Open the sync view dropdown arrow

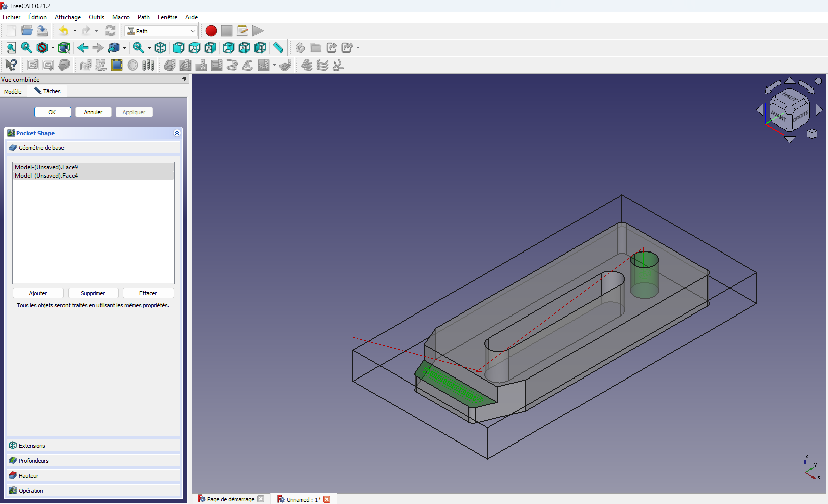pyautogui.click(x=149, y=48)
